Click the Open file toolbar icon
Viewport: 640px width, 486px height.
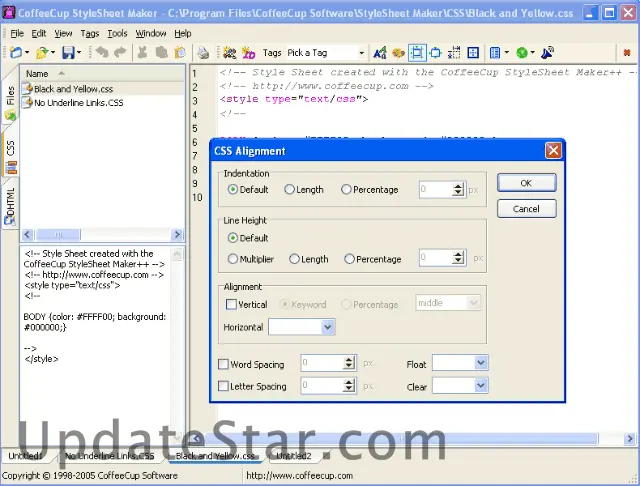42,53
